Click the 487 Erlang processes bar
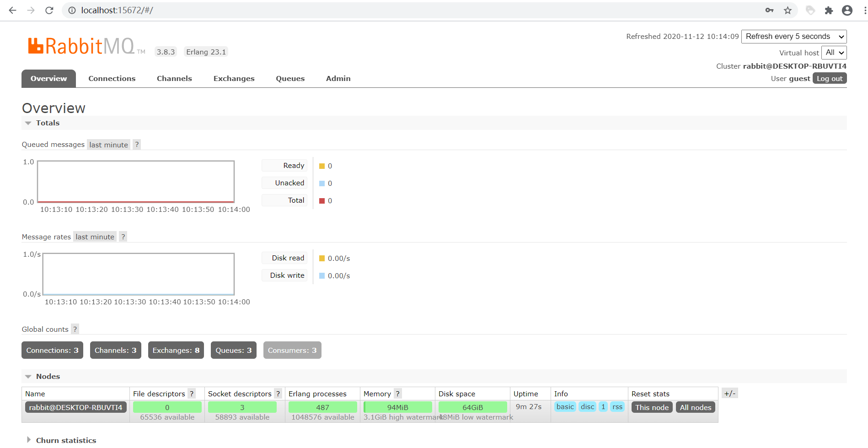Image resolution: width=868 pixels, height=448 pixels. pyautogui.click(x=323, y=407)
